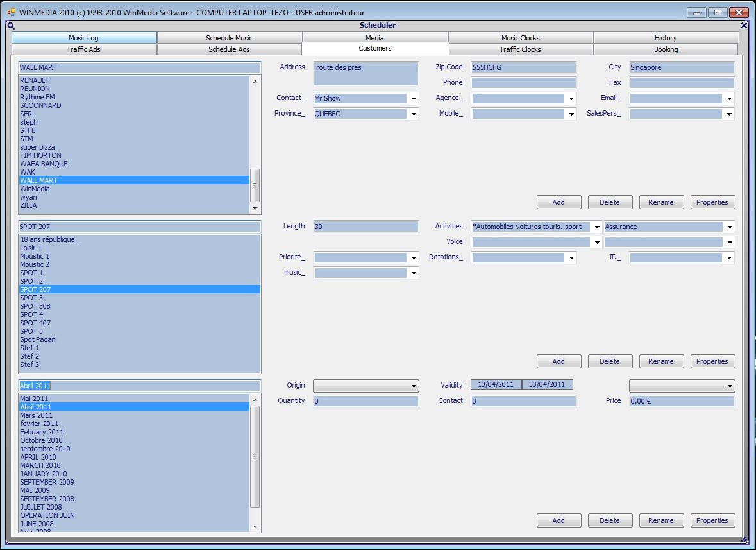Image resolution: width=756 pixels, height=550 pixels.
Task: Expand the Contact dropdown showing Mr Show
Action: click(x=414, y=99)
